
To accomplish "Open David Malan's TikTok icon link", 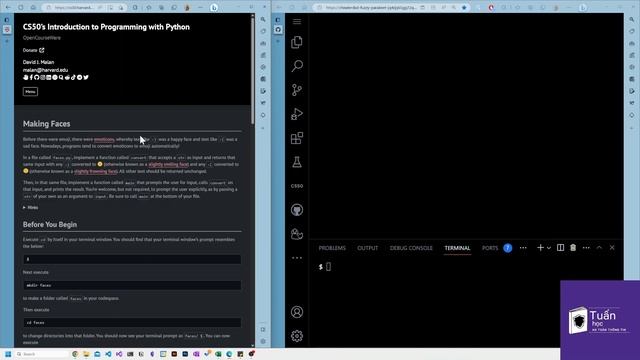I will pos(73,77).
